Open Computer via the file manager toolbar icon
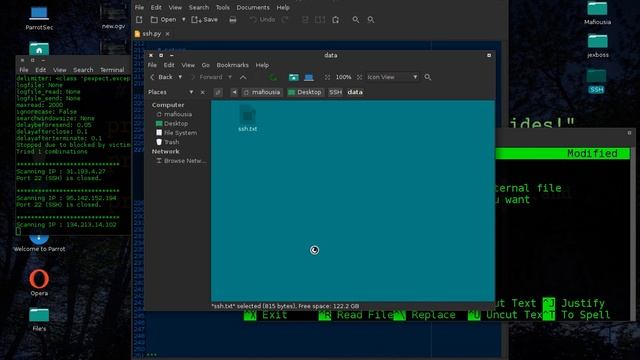 click(309, 77)
